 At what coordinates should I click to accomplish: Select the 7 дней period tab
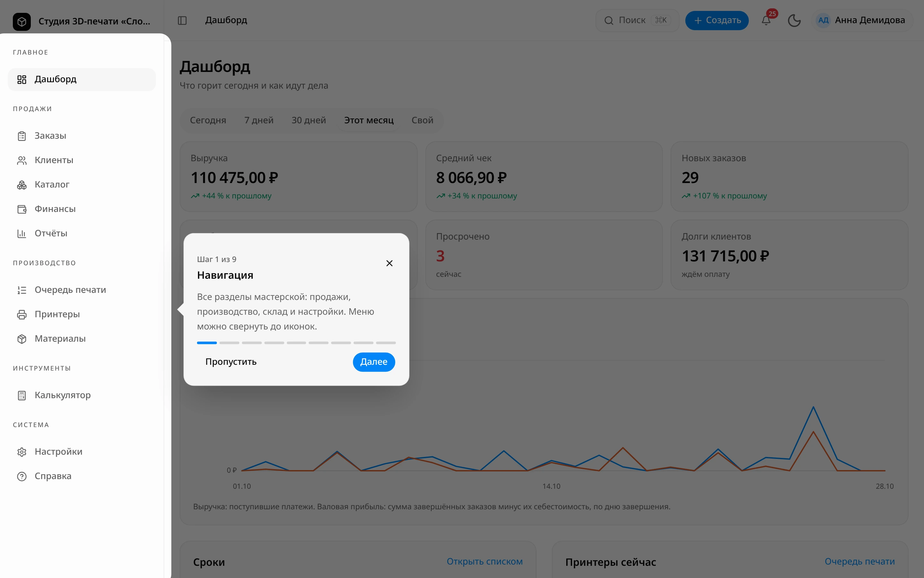click(x=259, y=120)
